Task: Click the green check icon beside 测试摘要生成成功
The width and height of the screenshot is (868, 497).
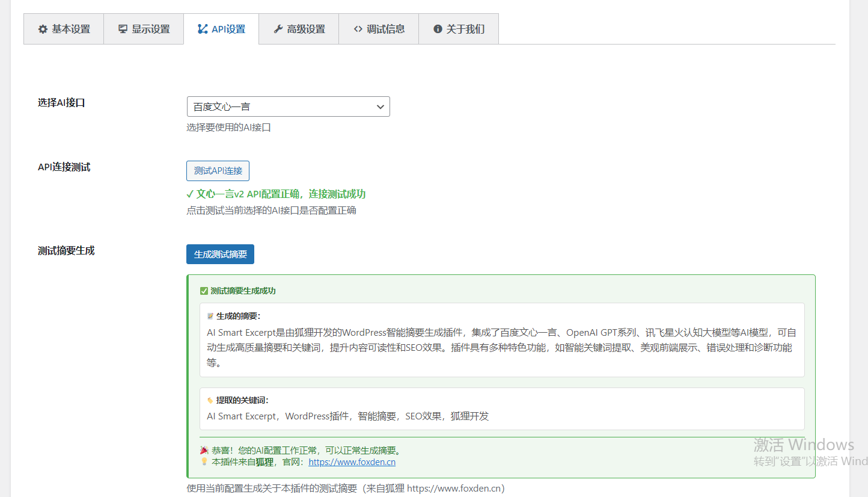Action: pyautogui.click(x=204, y=291)
